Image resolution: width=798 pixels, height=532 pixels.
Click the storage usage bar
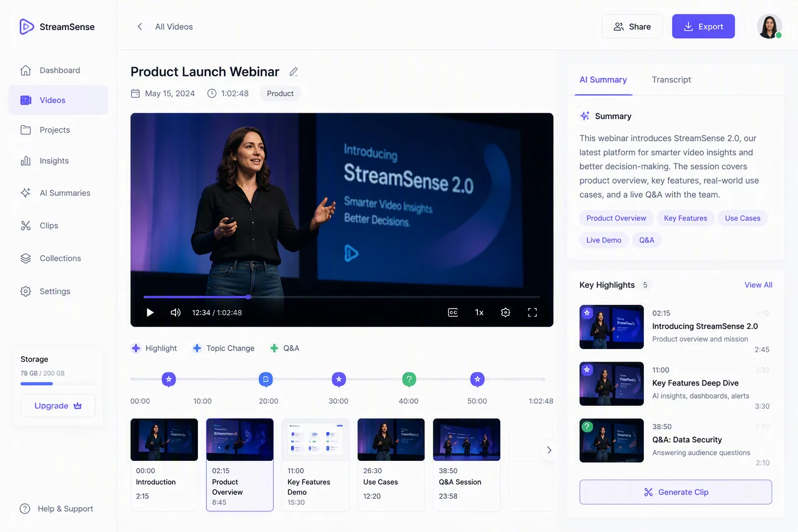[x=58, y=383]
